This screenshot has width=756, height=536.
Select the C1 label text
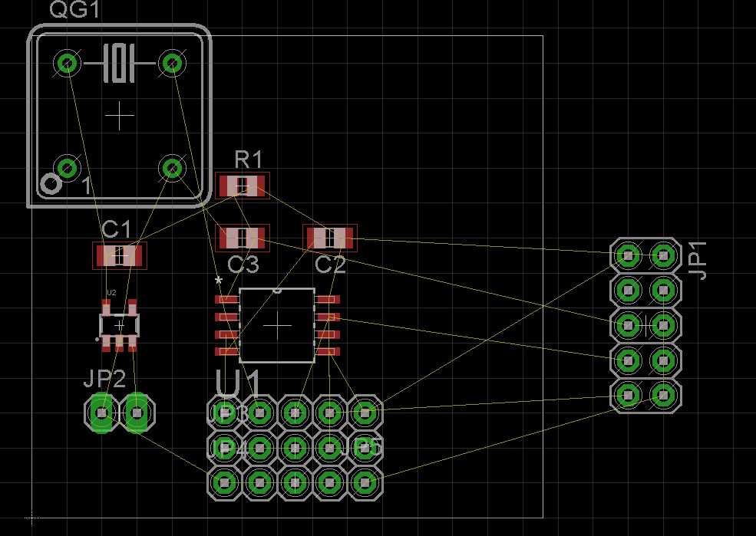pos(117,230)
